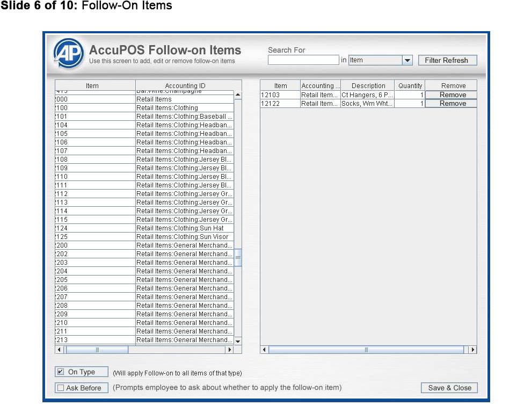The width and height of the screenshot is (524, 420).
Task: Click the AccuPOS AP logo icon
Action: click(x=69, y=53)
